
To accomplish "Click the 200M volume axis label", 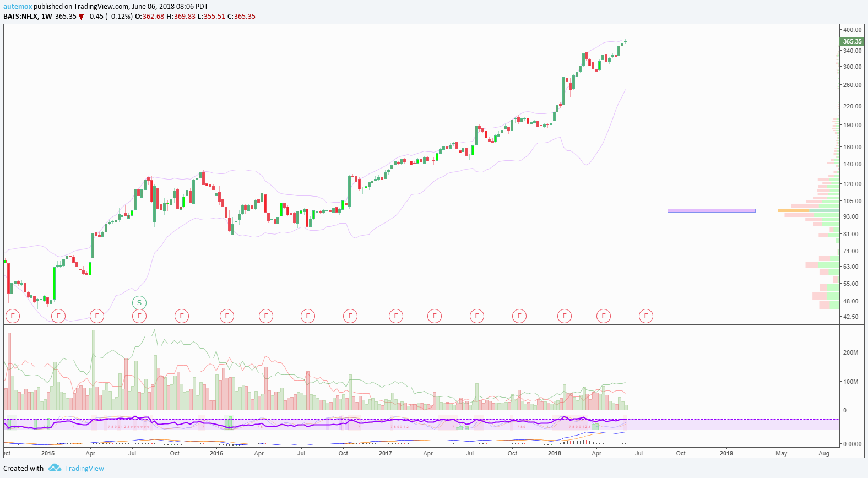I will point(850,352).
